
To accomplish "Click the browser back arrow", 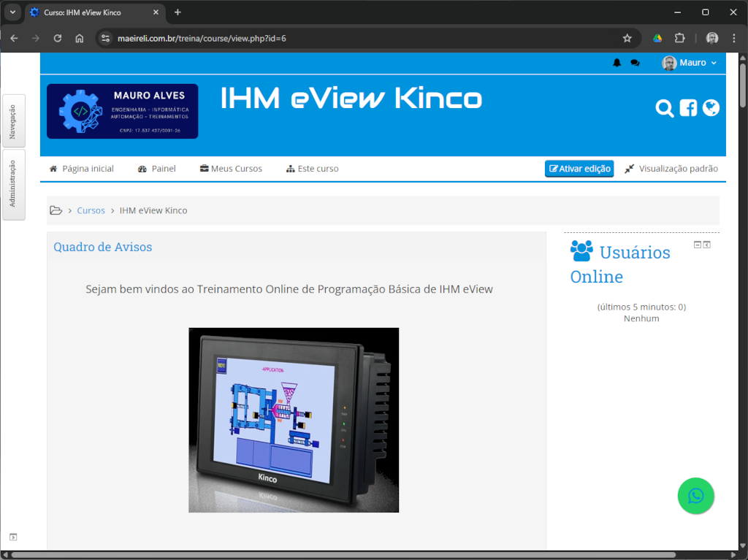I will pyautogui.click(x=15, y=38).
